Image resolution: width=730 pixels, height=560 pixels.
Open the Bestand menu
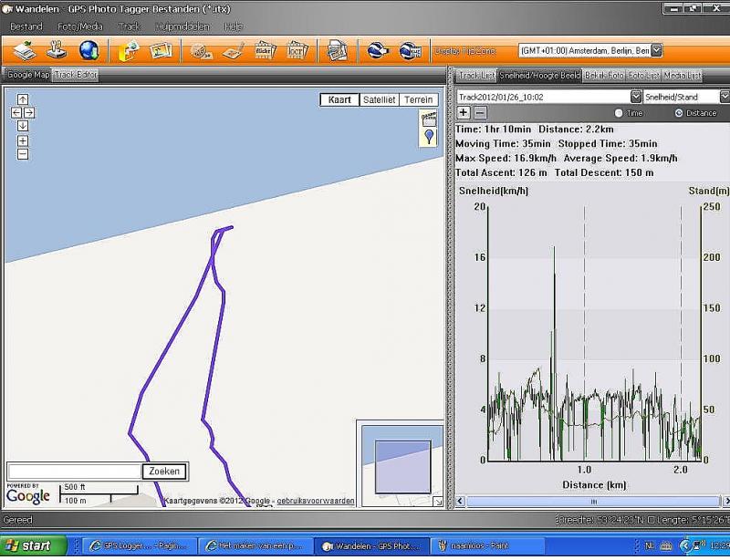coord(26,26)
